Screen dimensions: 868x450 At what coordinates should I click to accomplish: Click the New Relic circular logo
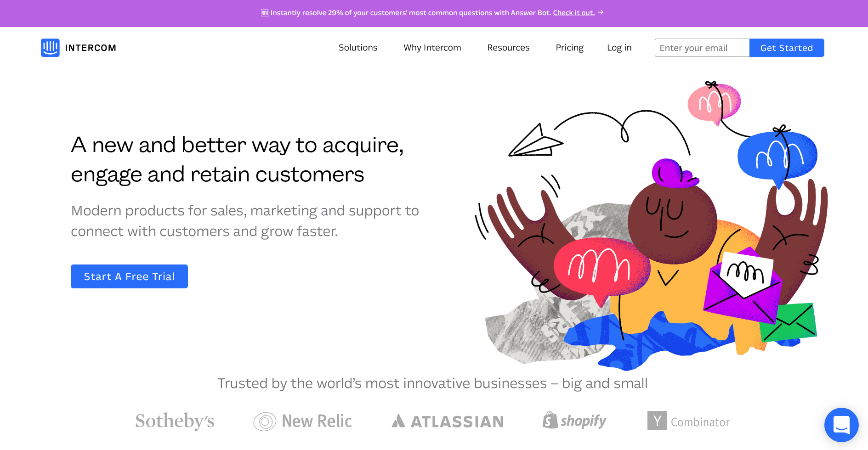coord(265,422)
